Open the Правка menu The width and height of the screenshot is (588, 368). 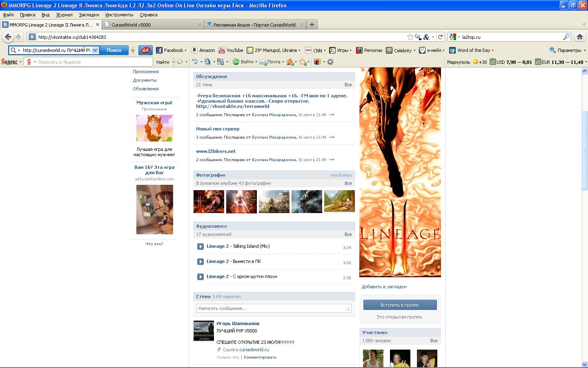(x=27, y=15)
